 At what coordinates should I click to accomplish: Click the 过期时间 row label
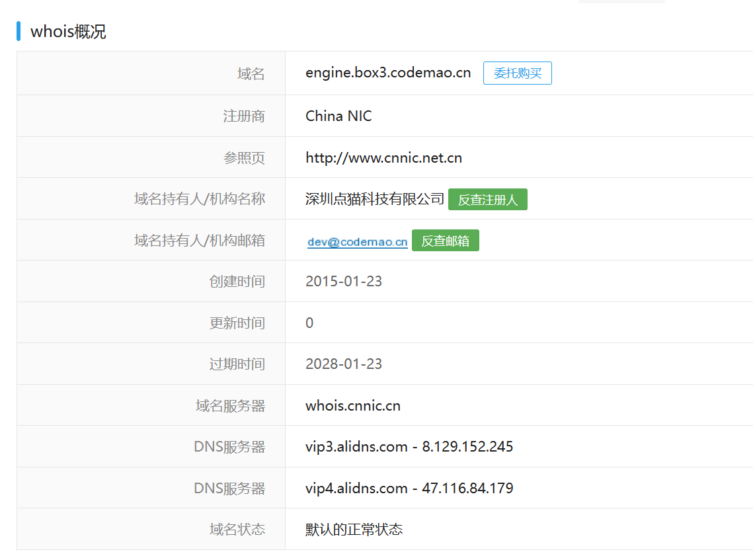coord(237,364)
